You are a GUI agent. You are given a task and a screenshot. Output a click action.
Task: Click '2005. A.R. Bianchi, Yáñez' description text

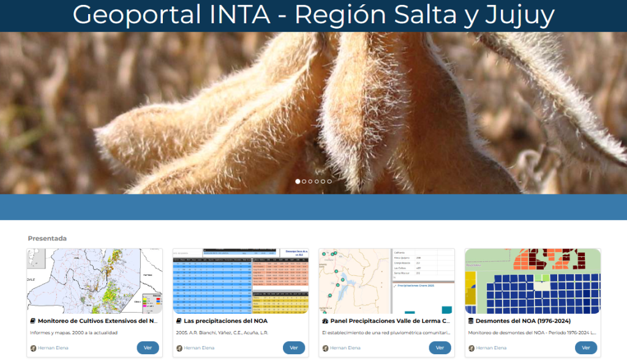222,332
